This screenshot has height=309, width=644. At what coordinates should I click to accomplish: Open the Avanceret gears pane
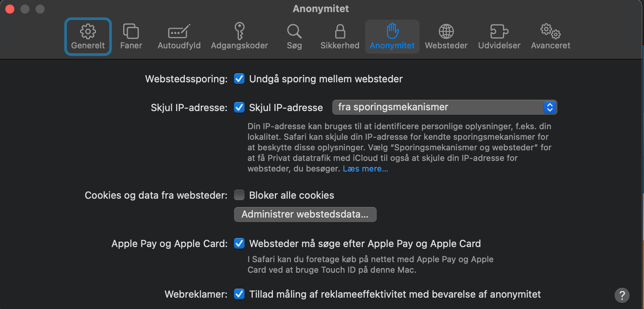550,37
